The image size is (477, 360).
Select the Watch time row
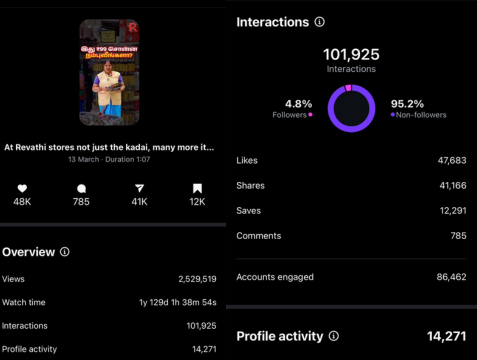click(x=109, y=302)
